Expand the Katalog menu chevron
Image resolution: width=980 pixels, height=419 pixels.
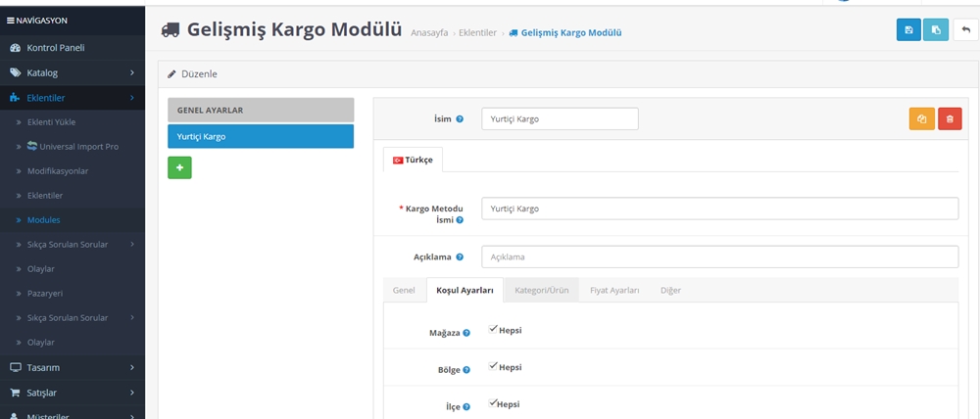pyautogui.click(x=132, y=73)
